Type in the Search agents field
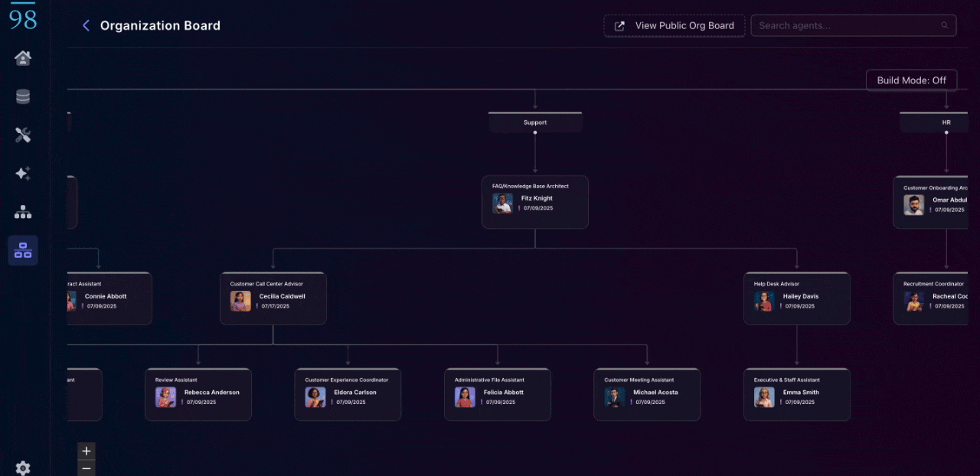This screenshot has width=980, height=476. 846,25
